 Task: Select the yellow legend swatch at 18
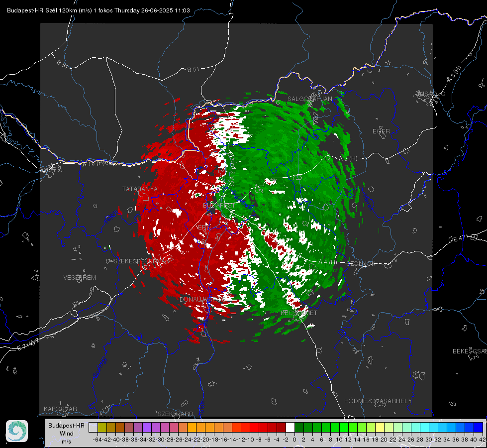pyautogui.click(x=380, y=427)
